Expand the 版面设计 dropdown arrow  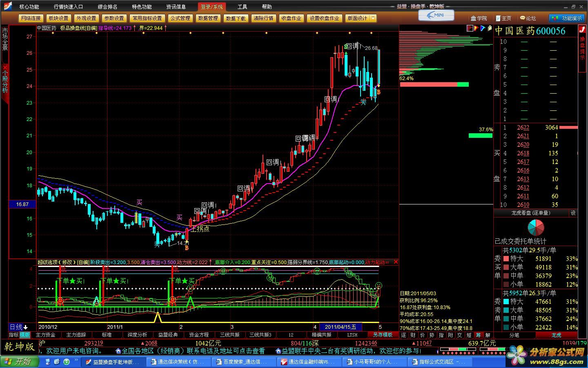(x=373, y=18)
